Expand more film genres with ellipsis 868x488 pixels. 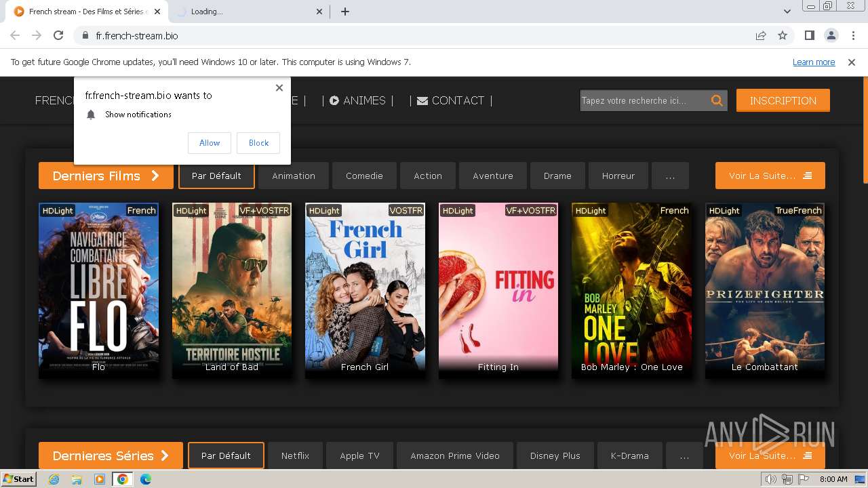670,176
